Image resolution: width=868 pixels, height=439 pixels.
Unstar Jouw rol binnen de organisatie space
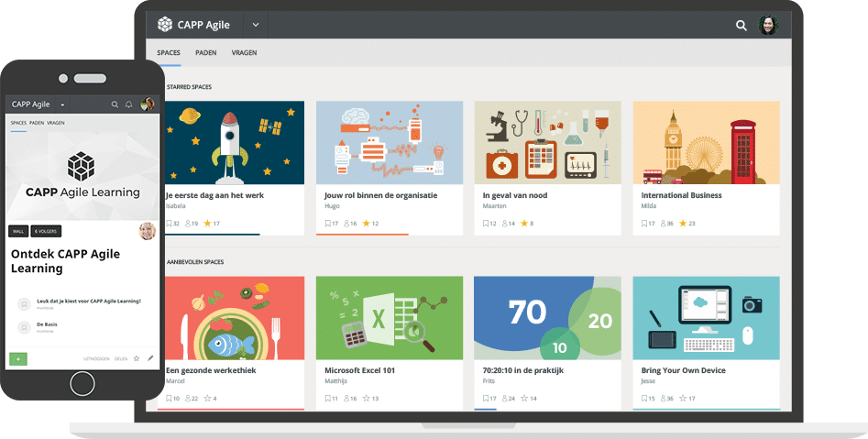pyautogui.click(x=367, y=223)
